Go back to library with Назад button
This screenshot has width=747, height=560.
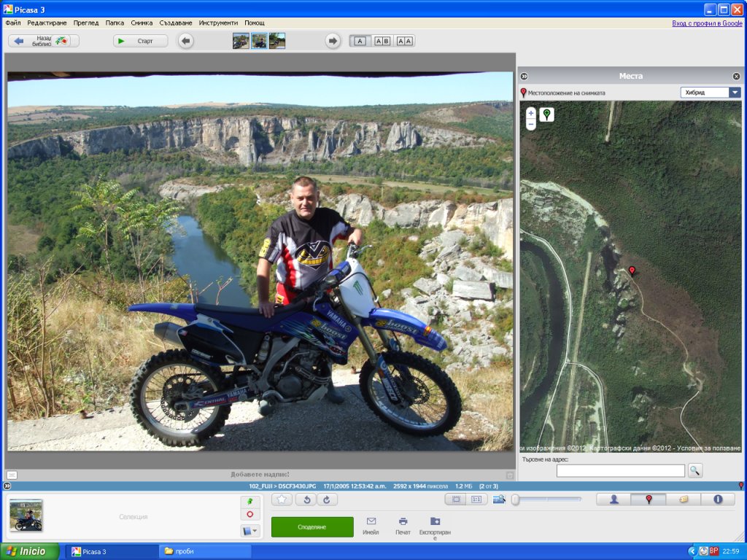pos(43,41)
